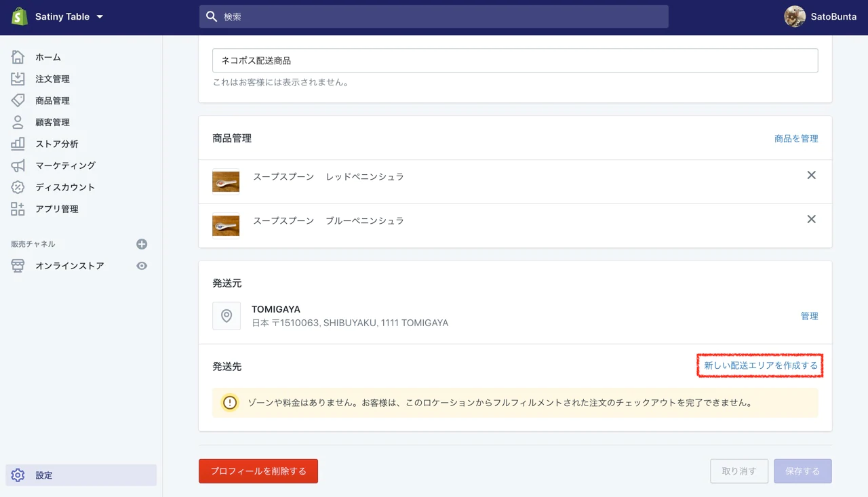Click 新しい配送エリアを作成する link
The height and width of the screenshot is (497, 868).
pyautogui.click(x=760, y=366)
